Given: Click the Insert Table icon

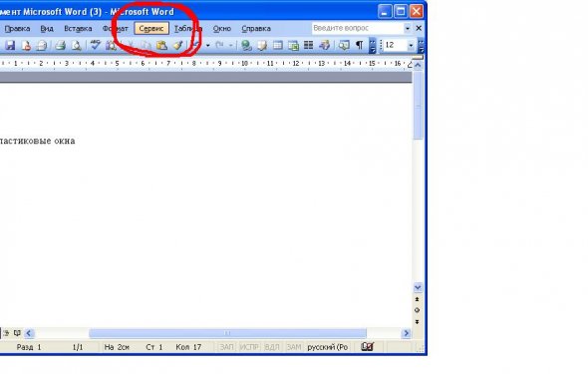Looking at the screenshot, I should point(278,46).
